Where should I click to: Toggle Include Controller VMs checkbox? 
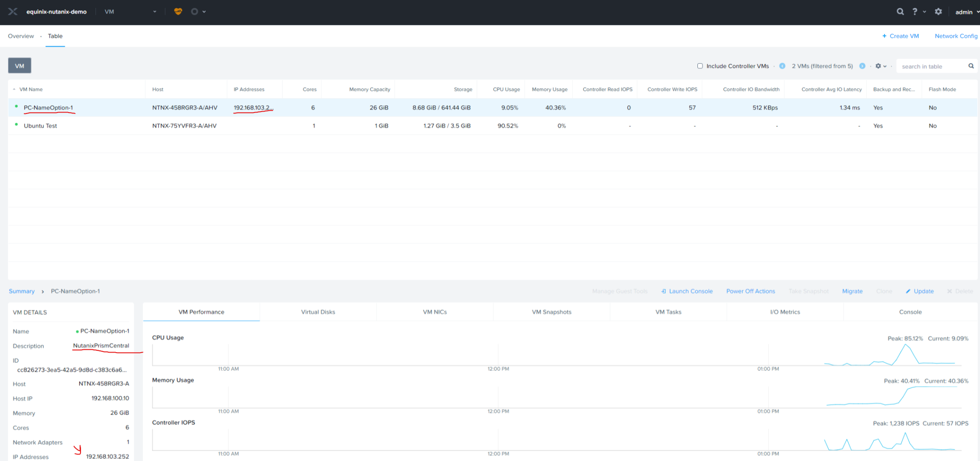[x=700, y=66]
